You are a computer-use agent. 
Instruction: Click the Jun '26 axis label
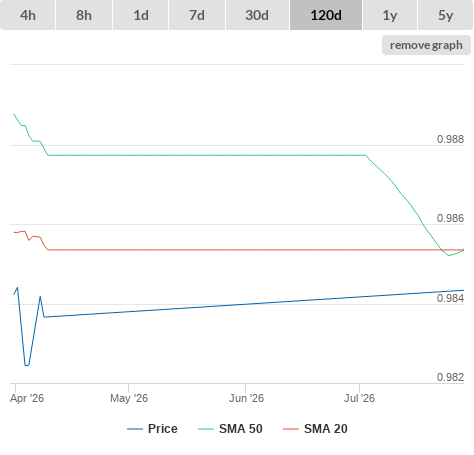pyautogui.click(x=246, y=398)
